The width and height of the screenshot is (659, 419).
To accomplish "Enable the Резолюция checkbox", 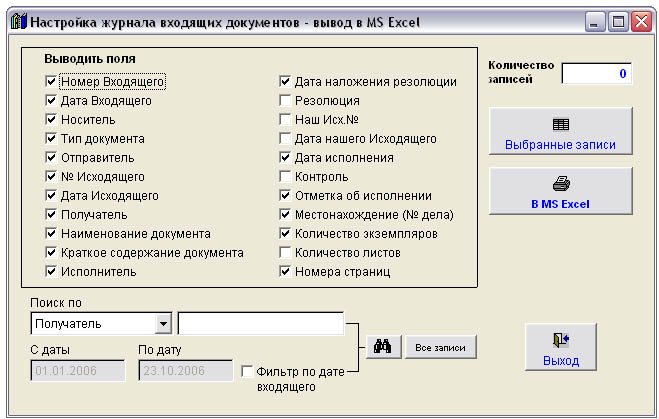I will [x=285, y=100].
